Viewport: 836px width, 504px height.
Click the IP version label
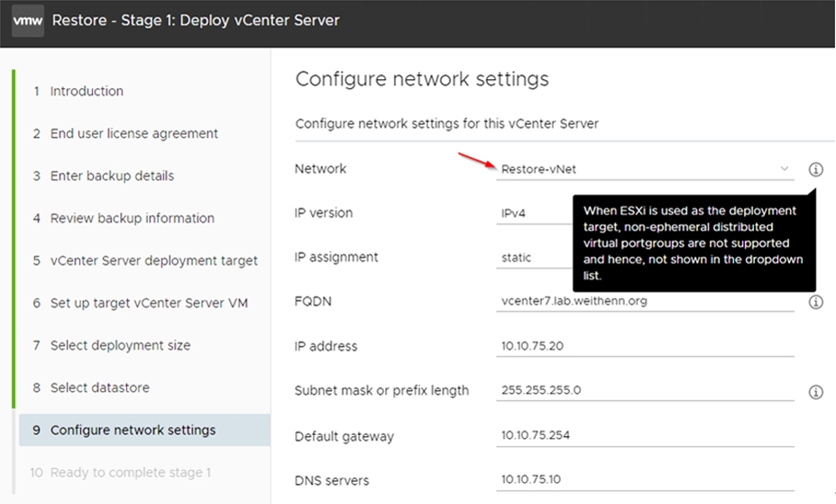324,213
